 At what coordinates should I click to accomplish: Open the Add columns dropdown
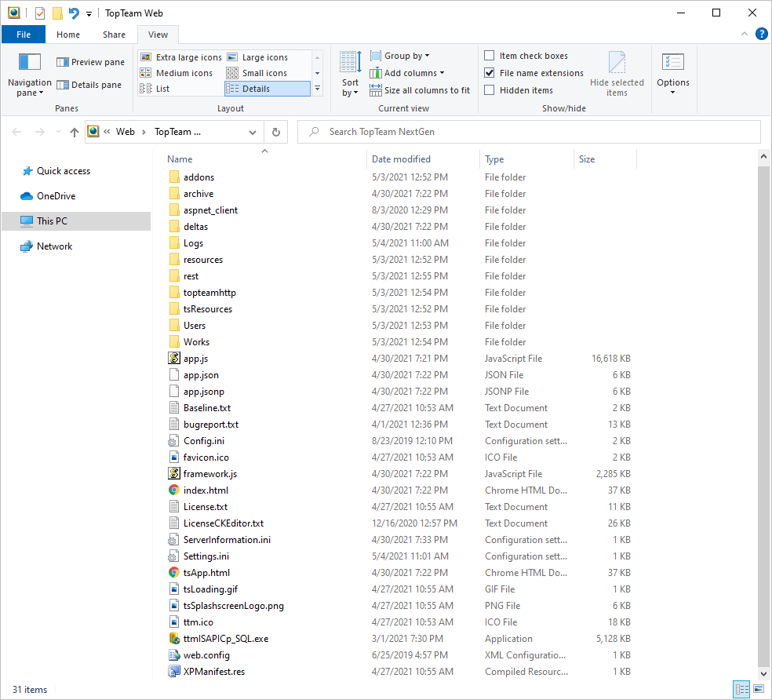point(407,73)
